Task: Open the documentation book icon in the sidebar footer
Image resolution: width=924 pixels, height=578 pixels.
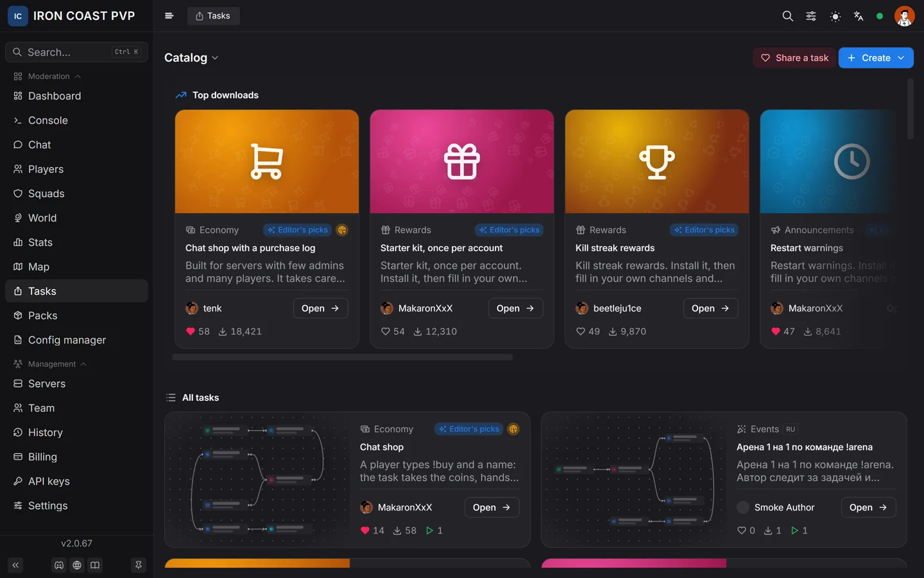Action: pos(95,565)
